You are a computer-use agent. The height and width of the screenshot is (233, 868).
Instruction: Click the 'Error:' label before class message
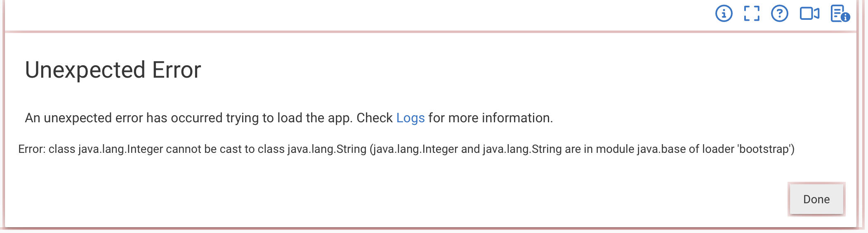(x=32, y=149)
